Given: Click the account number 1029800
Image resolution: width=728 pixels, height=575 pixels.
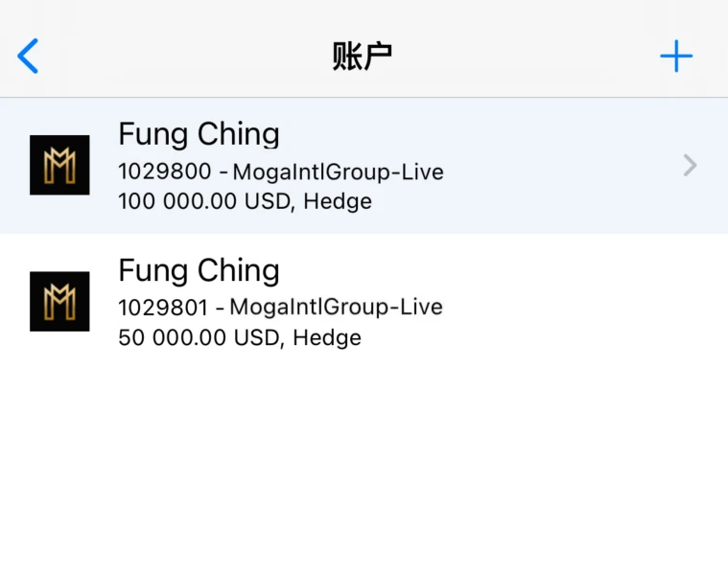Looking at the screenshot, I should click(161, 172).
